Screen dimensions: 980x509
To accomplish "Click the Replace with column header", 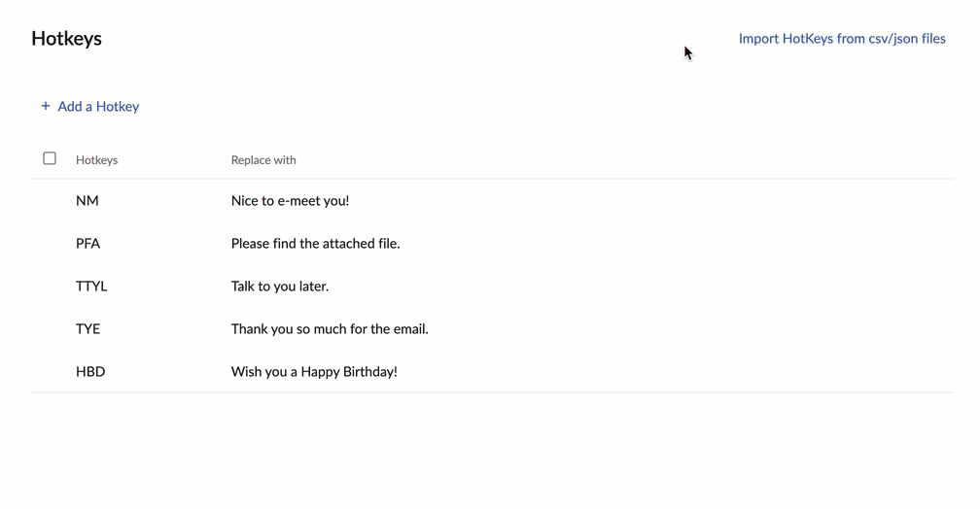I will [263, 160].
